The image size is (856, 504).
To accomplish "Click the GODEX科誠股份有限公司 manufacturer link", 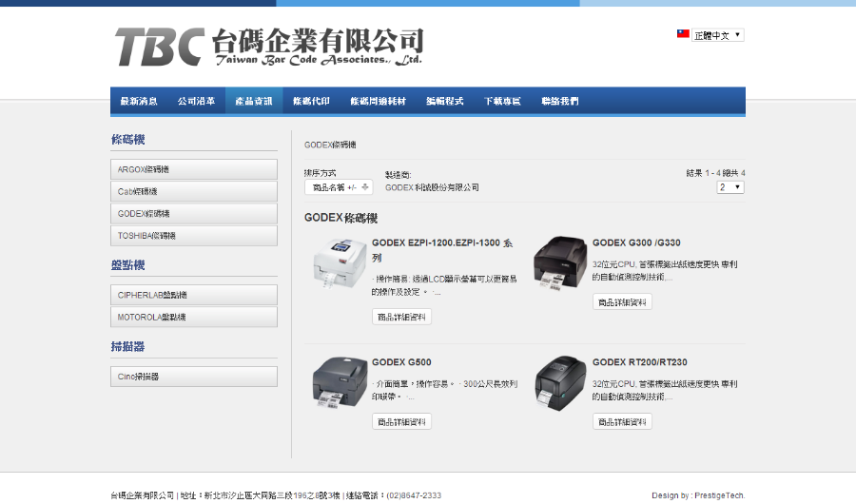I will click(432, 187).
